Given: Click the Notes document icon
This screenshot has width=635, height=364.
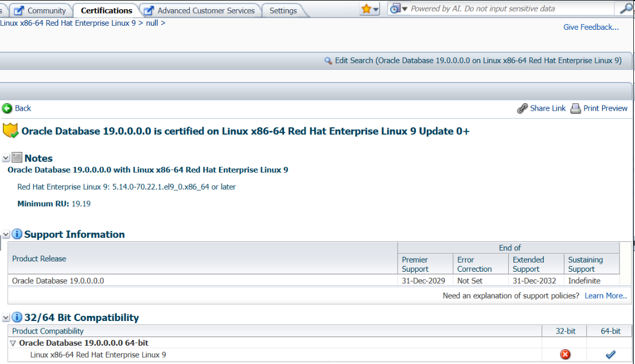Looking at the screenshot, I should (x=17, y=158).
